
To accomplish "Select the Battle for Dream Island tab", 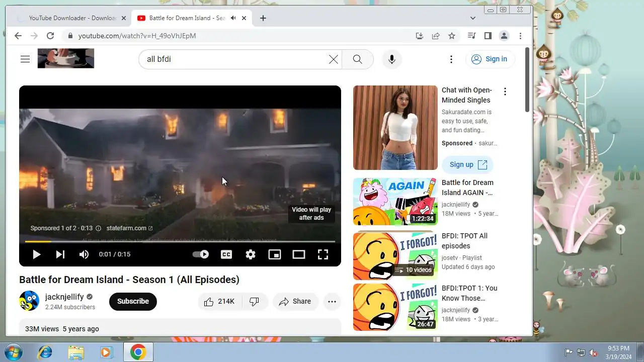I will point(187,18).
